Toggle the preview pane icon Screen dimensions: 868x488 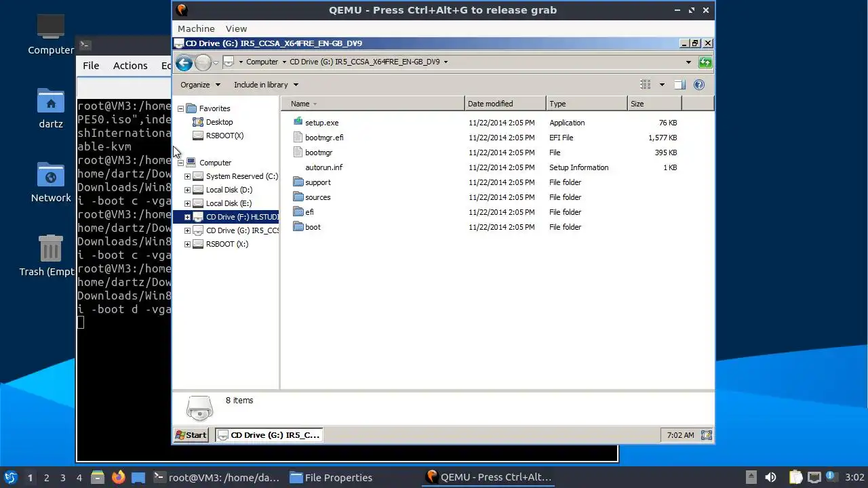[679, 85]
